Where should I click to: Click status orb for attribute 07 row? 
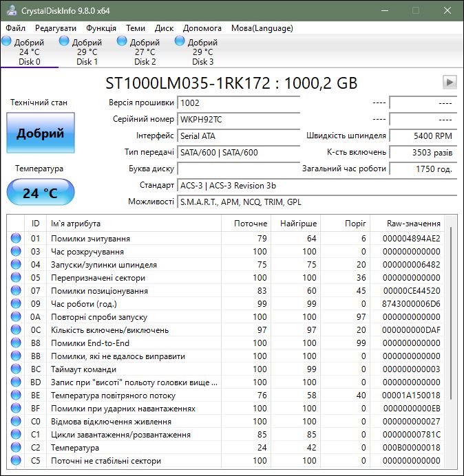[x=16, y=290]
